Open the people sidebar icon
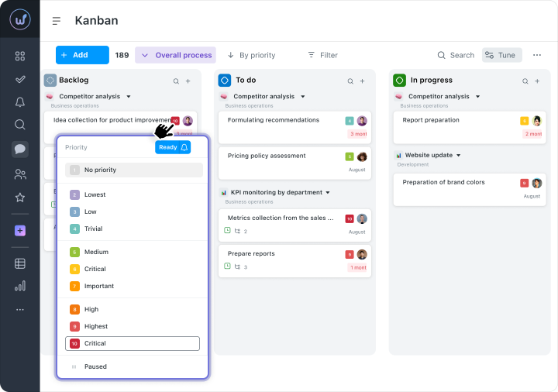Screen dimensions: 558x392 pyautogui.click(x=20, y=174)
